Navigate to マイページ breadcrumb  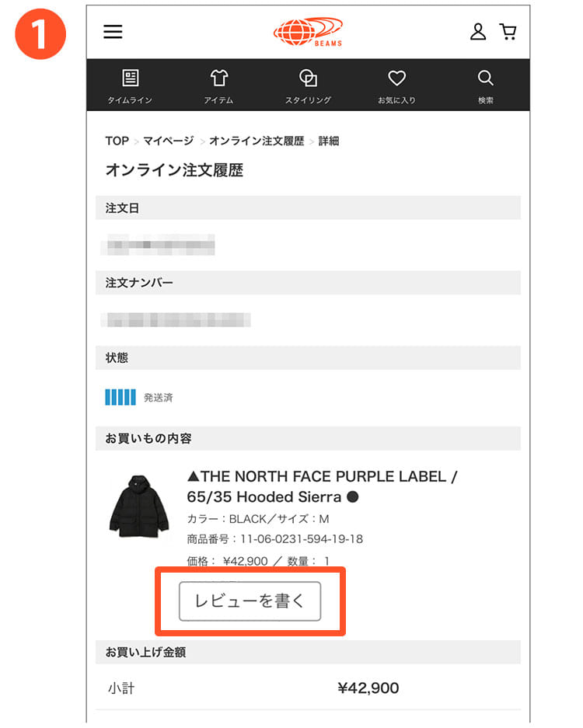point(168,141)
